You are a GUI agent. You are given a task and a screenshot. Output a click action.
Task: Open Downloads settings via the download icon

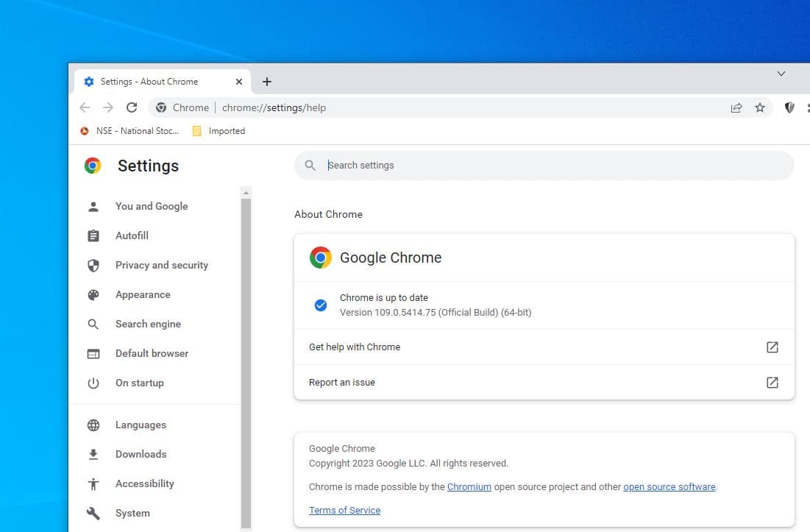(93, 454)
